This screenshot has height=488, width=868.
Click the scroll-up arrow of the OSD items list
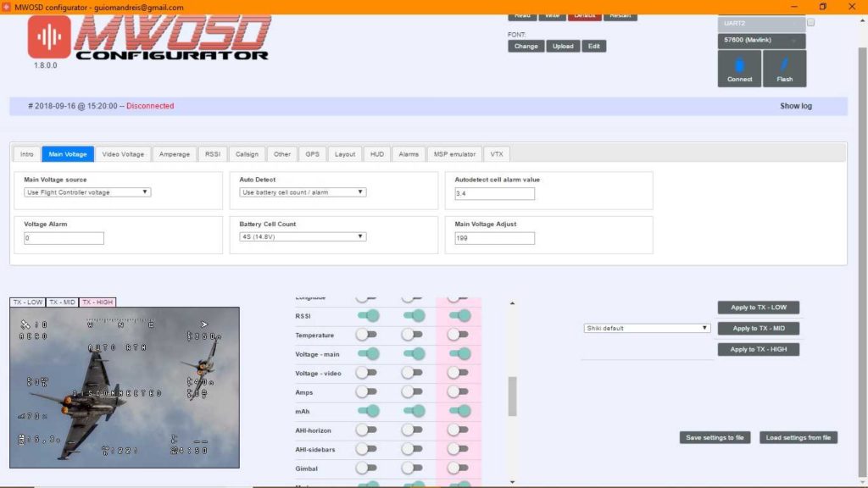coord(512,302)
